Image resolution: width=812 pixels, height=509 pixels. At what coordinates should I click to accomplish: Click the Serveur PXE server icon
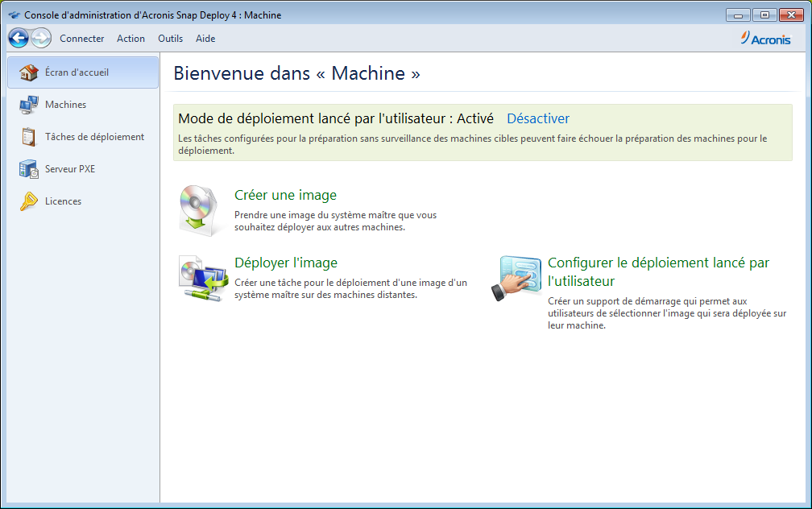click(29, 169)
